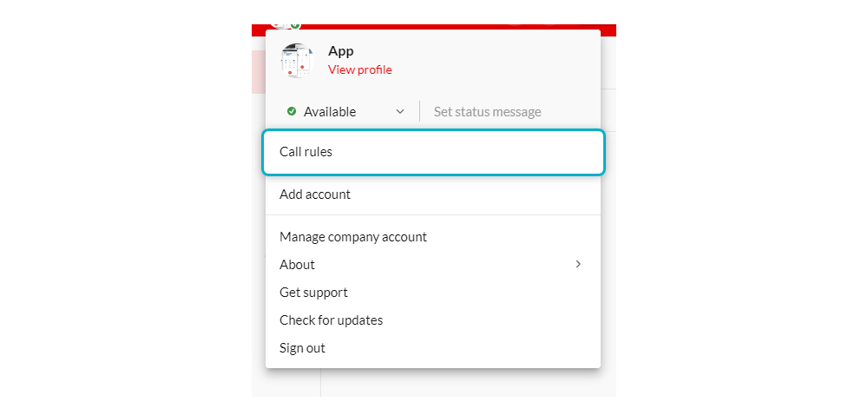Expand the status chevron beside Available
The width and height of the screenshot is (868, 402).
[400, 112]
